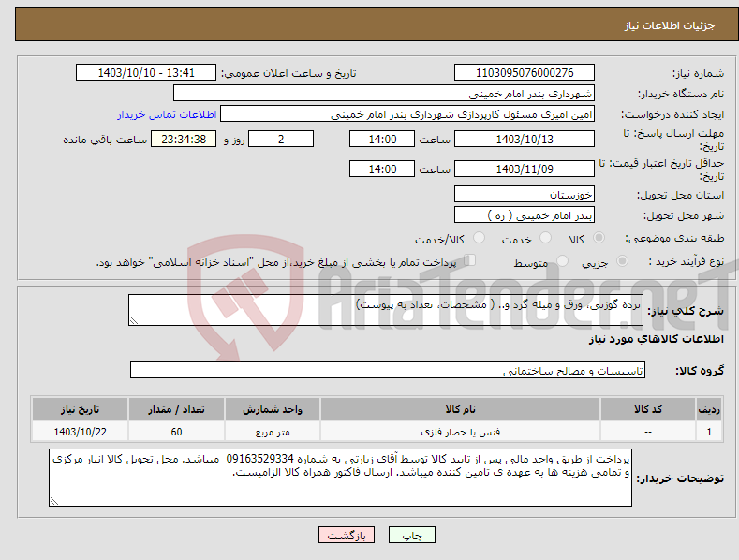
Task: Select the متوسط purchase type radio
Action: click(562, 260)
